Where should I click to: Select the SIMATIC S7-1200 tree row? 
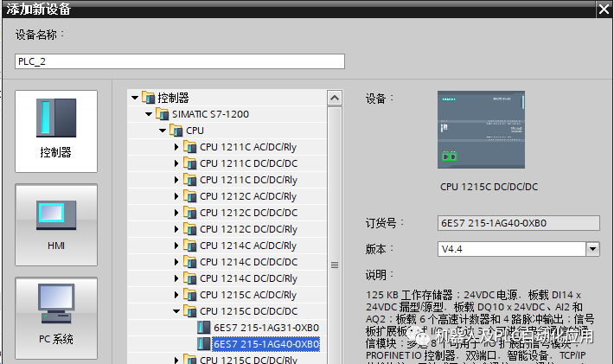coord(227,114)
